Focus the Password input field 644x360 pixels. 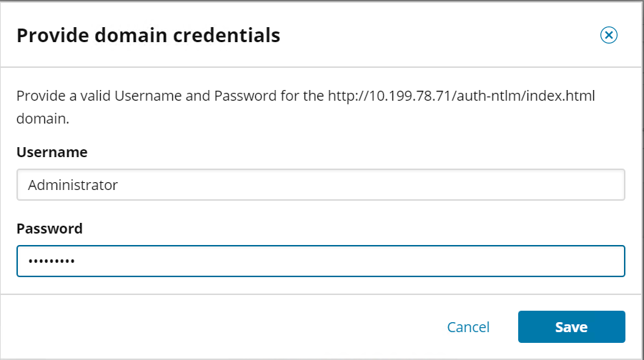coord(320,261)
